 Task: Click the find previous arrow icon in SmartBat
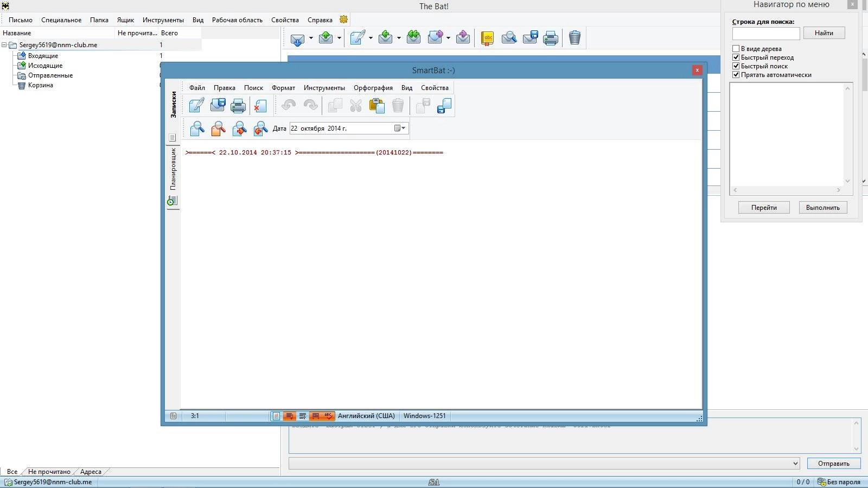(260, 129)
